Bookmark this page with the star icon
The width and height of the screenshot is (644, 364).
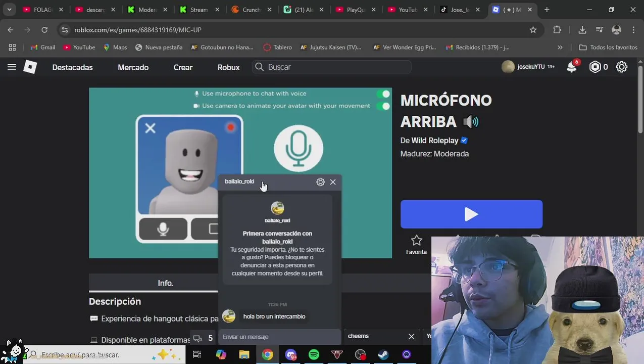click(533, 30)
